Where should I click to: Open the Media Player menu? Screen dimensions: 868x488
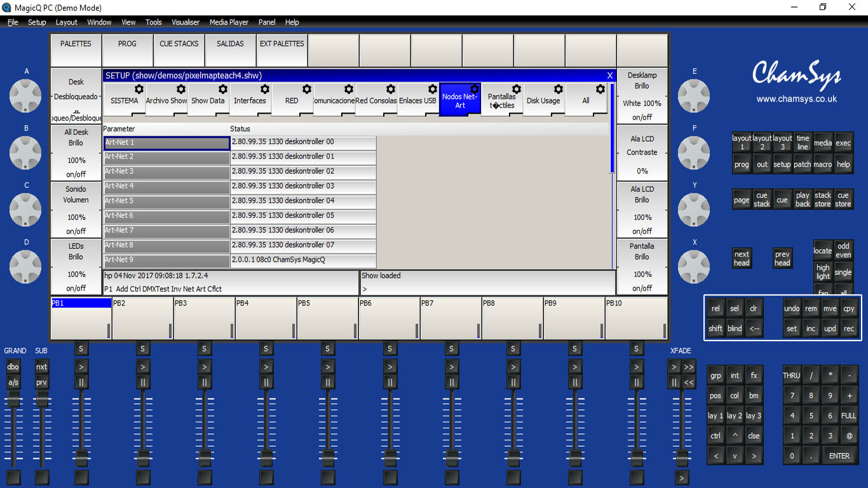(229, 22)
